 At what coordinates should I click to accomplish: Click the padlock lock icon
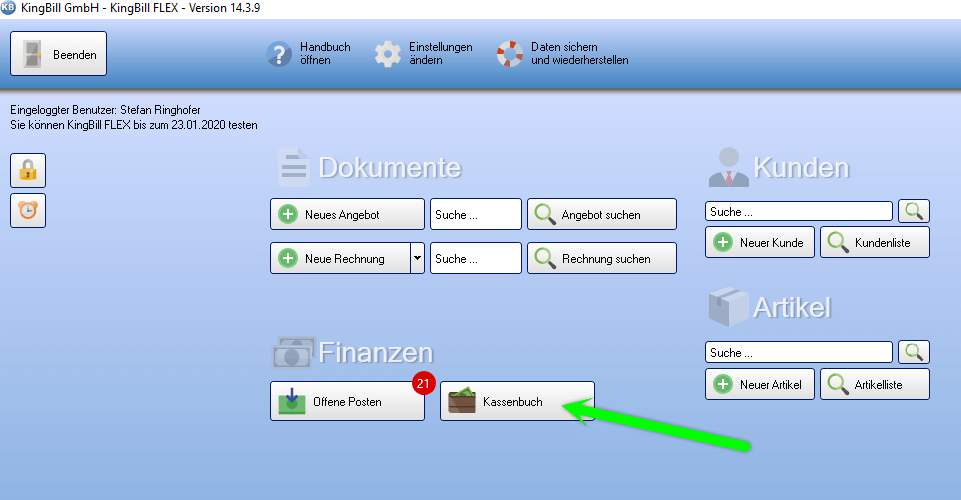click(28, 171)
